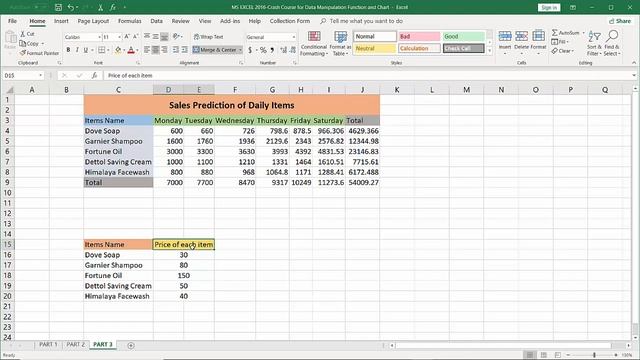The image size is (640, 360).
Task: Toggle Wrap Text
Action: pyautogui.click(x=208, y=37)
